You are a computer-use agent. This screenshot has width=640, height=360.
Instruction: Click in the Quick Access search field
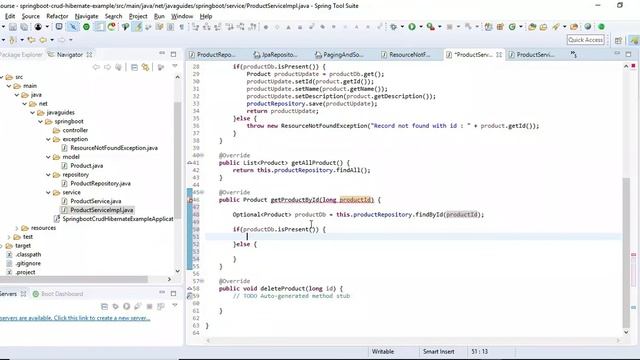(x=585, y=40)
